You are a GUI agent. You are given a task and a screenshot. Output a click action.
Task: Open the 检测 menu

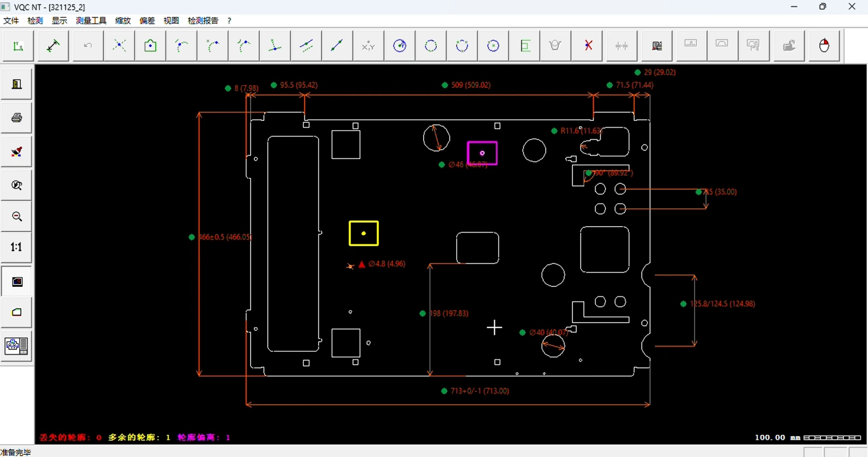click(35, 21)
